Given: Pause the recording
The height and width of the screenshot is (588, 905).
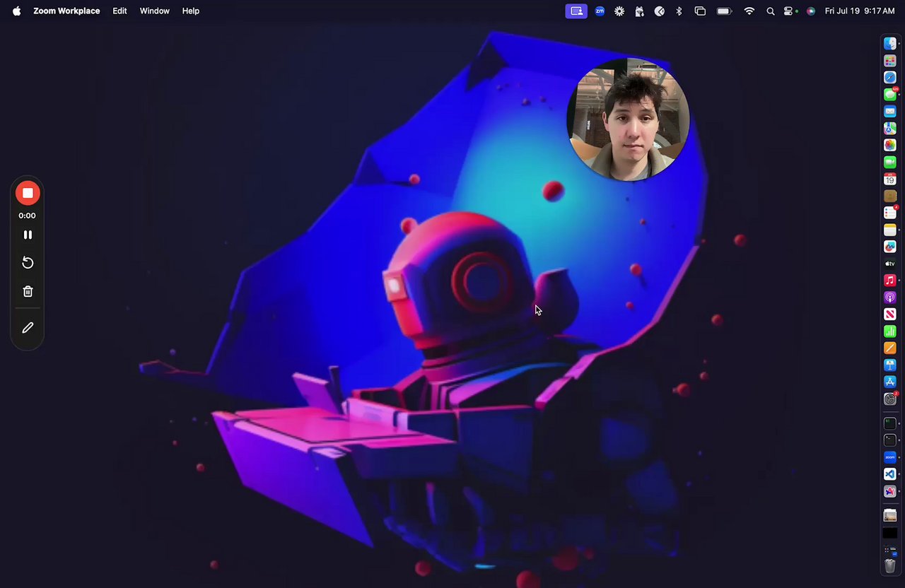Looking at the screenshot, I should (x=28, y=235).
